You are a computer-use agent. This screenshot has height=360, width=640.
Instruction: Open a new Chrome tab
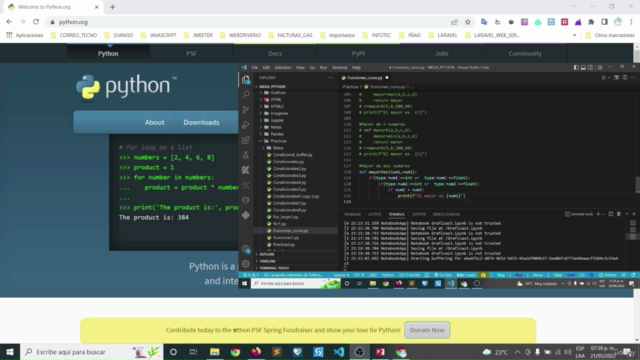pos(113,7)
